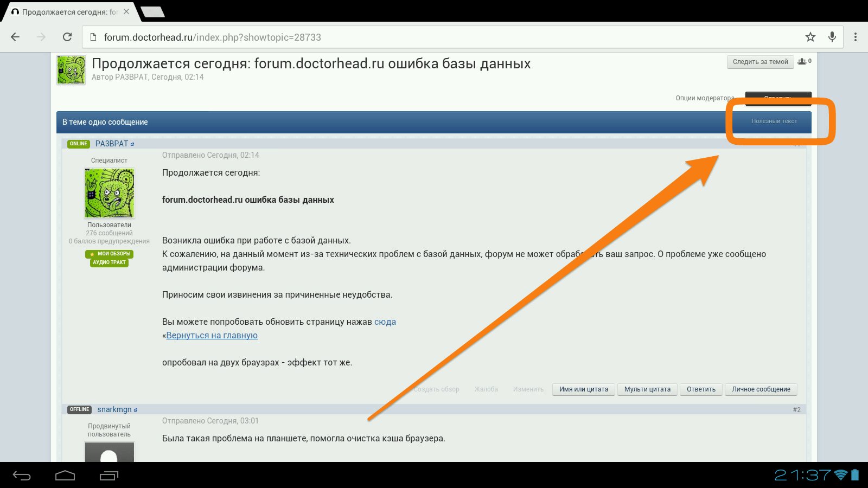868x488 pixels.
Task: Click Вернуться на главную link
Action: pos(212,335)
